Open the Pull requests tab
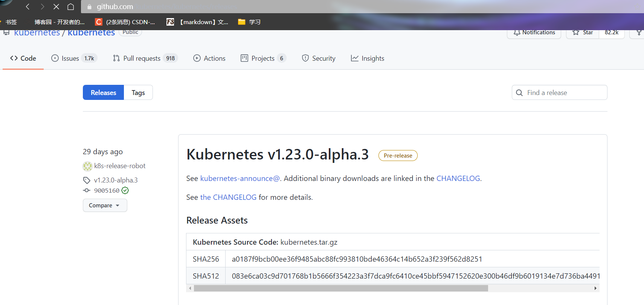This screenshot has height=305, width=644. (145, 58)
